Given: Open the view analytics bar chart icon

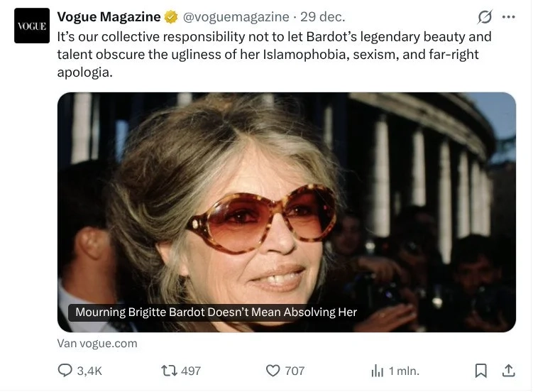Looking at the screenshot, I should point(378,371).
